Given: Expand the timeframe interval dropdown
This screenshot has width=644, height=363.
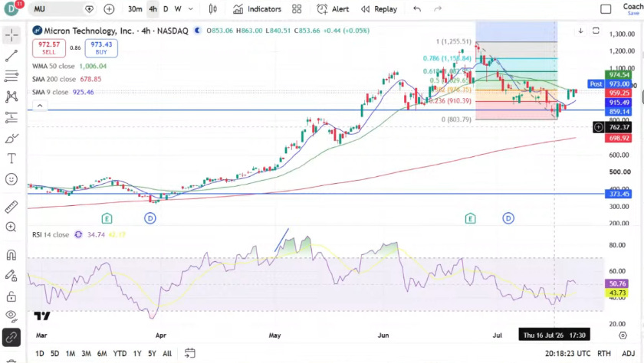Looking at the screenshot, I should point(191,9).
